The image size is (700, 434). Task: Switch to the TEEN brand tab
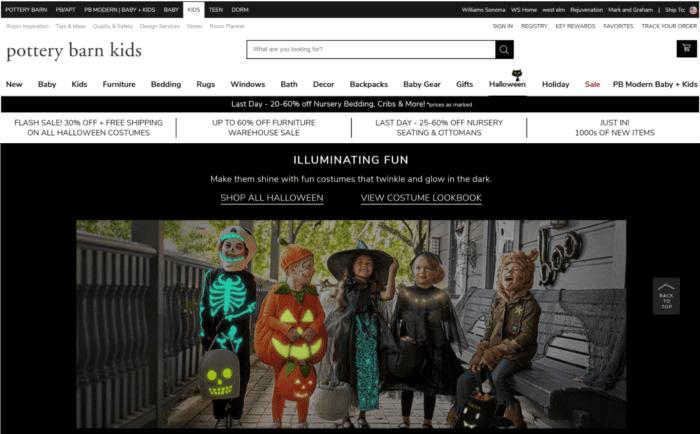tap(216, 10)
